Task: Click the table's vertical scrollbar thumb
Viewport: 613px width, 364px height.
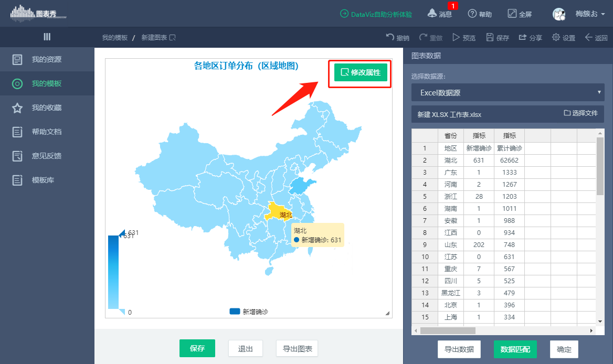Action: pyautogui.click(x=600, y=166)
